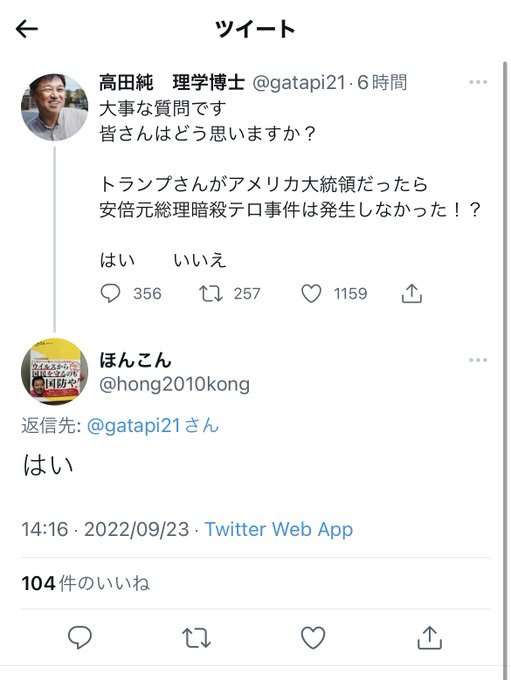Open more options for gatapi21 tweet
The width and height of the screenshot is (511, 680).
pyautogui.click(x=478, y=82)
